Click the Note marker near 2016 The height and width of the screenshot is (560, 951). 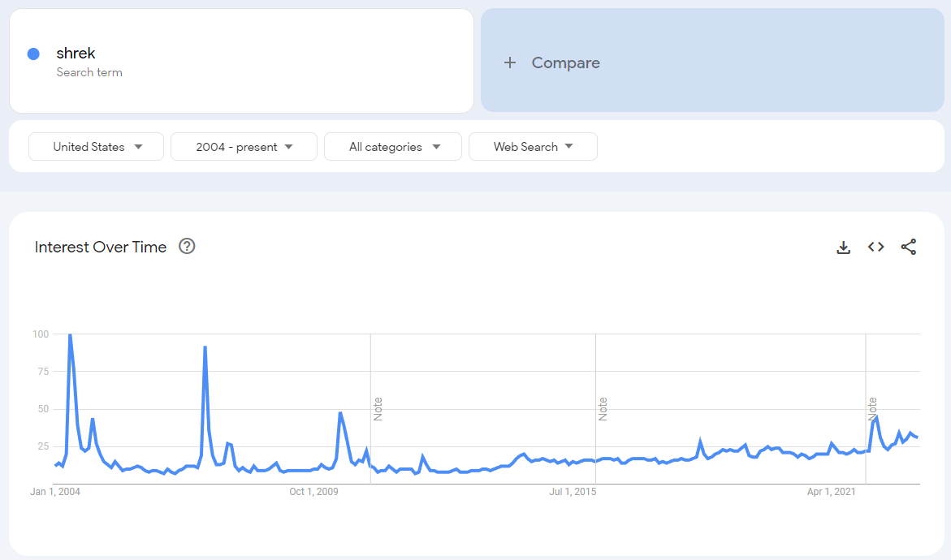tap(603, 409)
